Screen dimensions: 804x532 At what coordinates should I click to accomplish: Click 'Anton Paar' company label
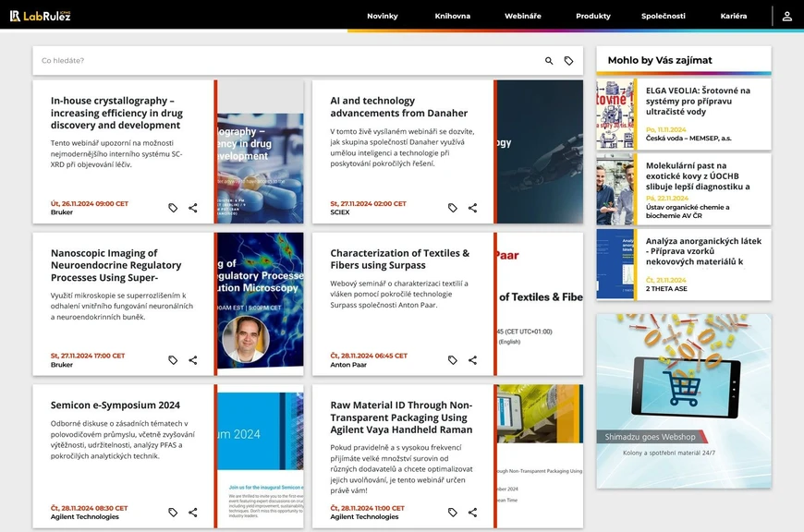click(x=348, y=365)
